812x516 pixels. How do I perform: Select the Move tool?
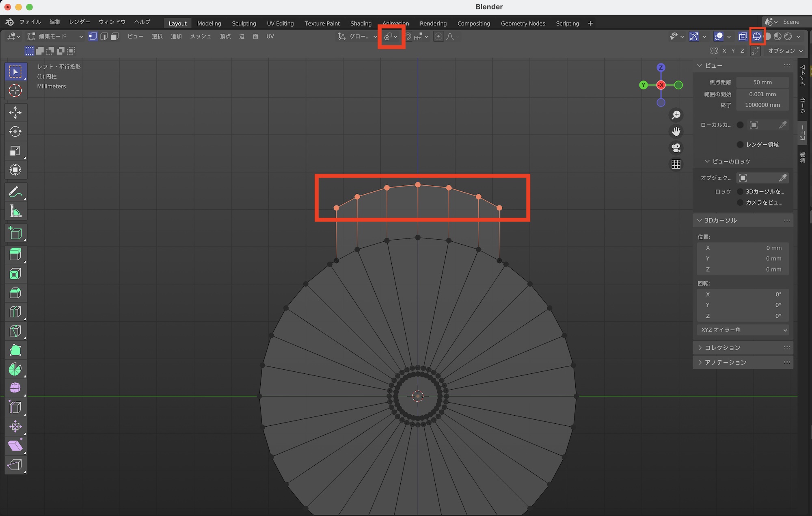click(15, 113)
